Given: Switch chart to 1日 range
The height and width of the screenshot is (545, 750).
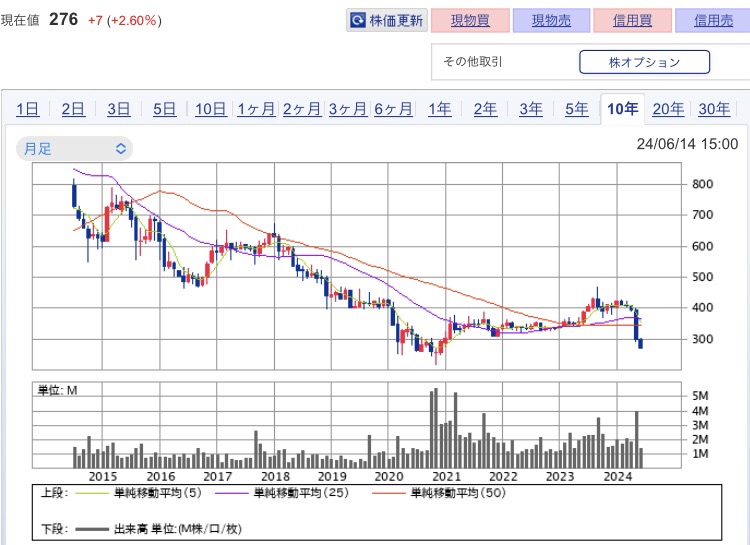Looking at the screenshot, I should (x=27, y=109).
